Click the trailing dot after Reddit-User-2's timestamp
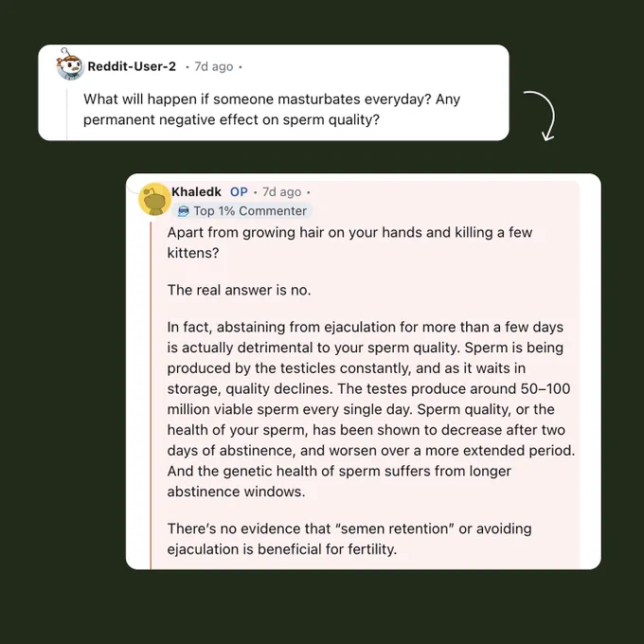 pyautogui.click(x=241, y=67)
